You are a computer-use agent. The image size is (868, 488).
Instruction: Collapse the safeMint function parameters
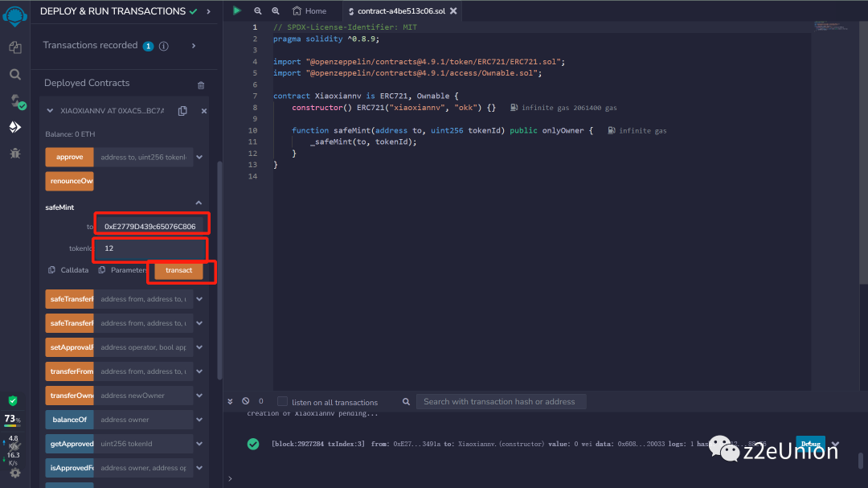click(199, 203)
